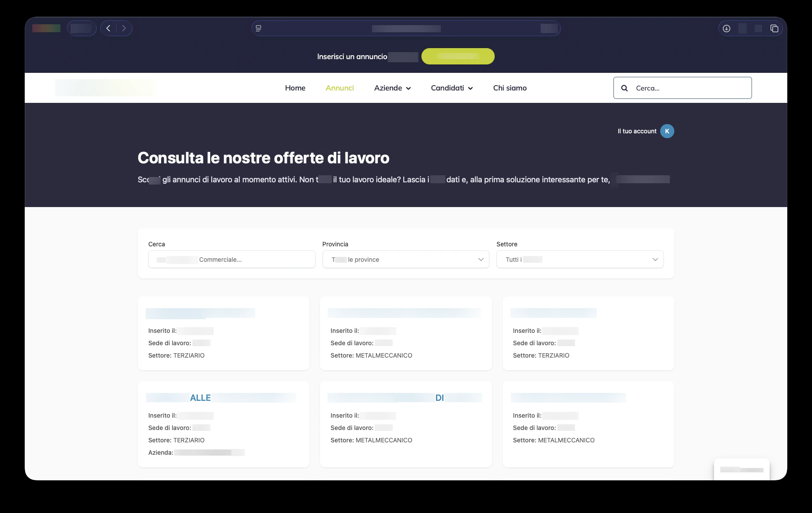Click the page icon in address bar

(x=259, y=28)
